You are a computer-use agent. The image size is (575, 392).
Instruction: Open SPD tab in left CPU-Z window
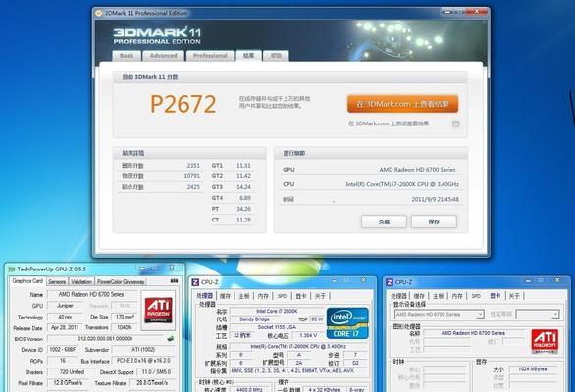[x=282, y=296]
